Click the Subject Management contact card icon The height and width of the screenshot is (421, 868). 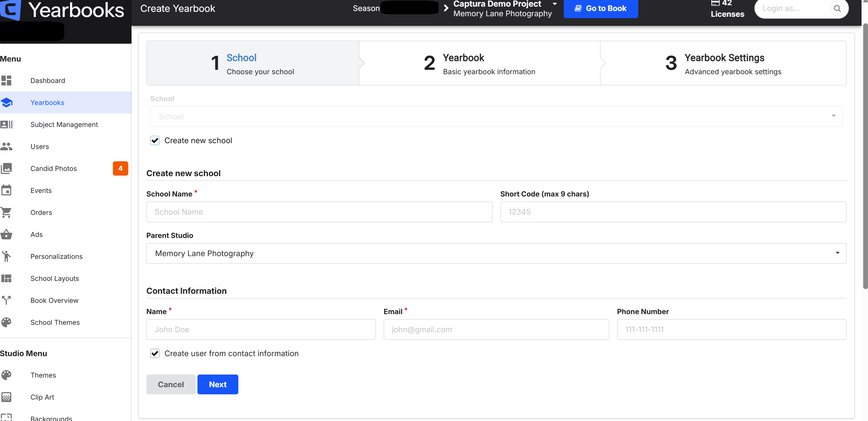tap(6, 124)
